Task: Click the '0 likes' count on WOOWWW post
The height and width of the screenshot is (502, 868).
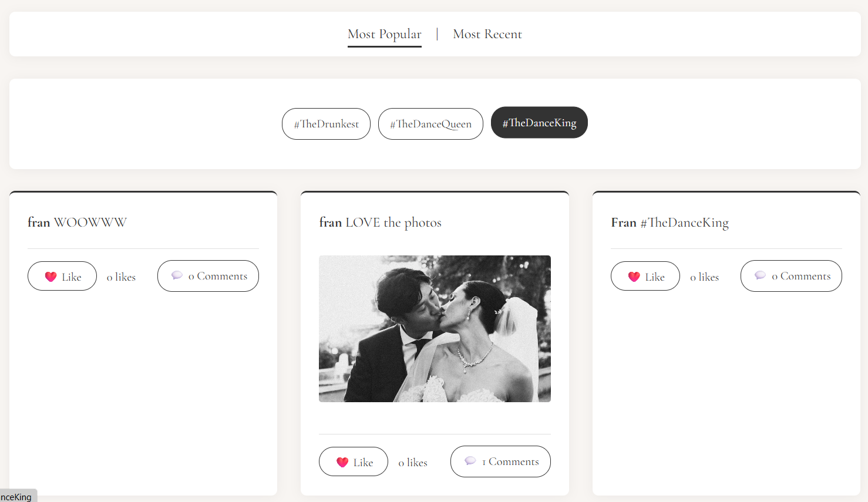Action: tap(121, 277)
